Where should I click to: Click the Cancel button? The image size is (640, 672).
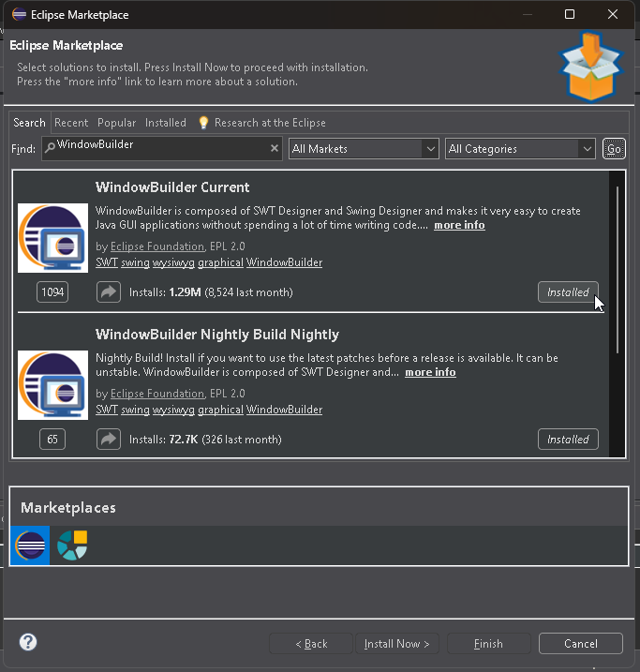tap(581, 644)
